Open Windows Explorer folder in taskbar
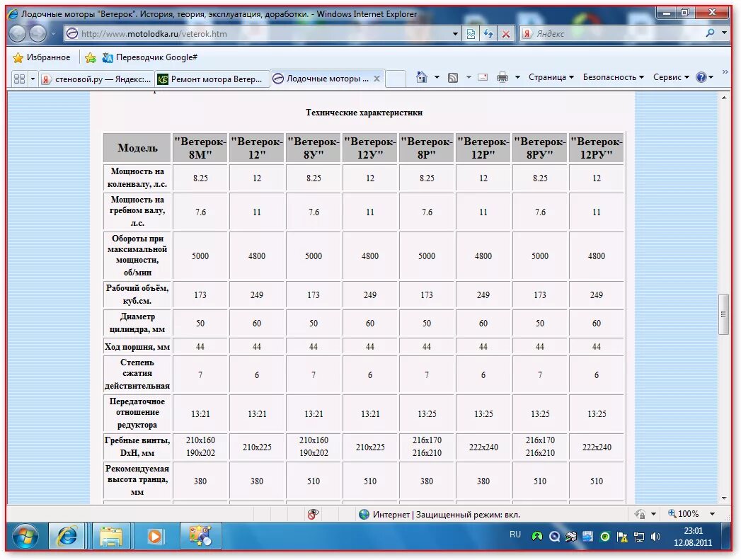The height and width of the screenshot is (560, 741). click(x=111, y=537)
